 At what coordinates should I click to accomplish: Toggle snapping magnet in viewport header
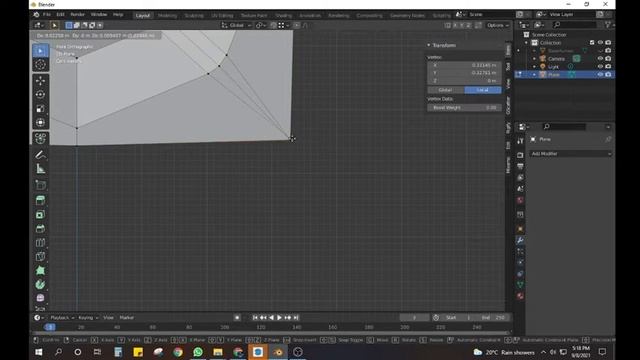coord(273,25)
